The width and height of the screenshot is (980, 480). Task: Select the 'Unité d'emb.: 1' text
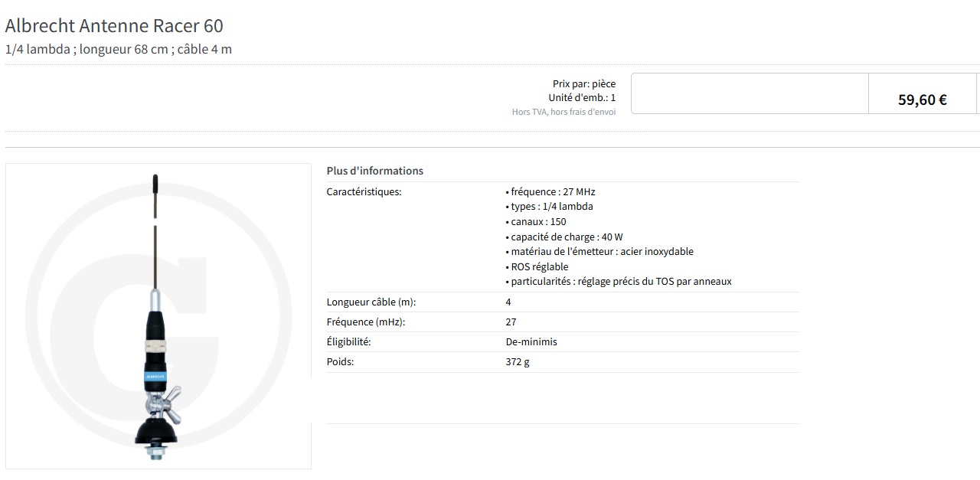pyautogui.click(x=582, y=97)
